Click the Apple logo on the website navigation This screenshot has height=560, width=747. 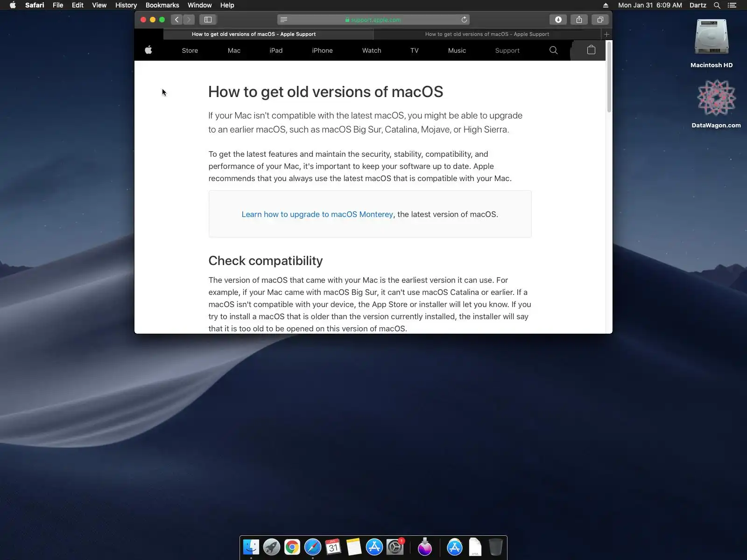[148, 50]
